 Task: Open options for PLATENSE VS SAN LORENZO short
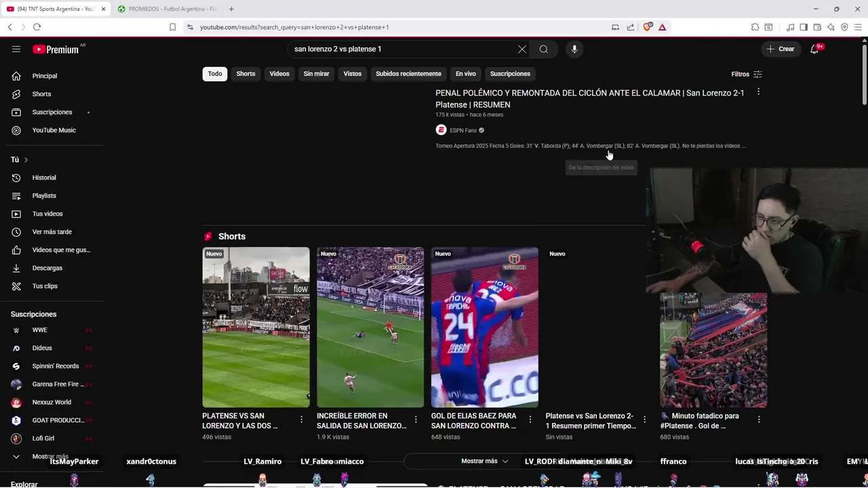301,420
